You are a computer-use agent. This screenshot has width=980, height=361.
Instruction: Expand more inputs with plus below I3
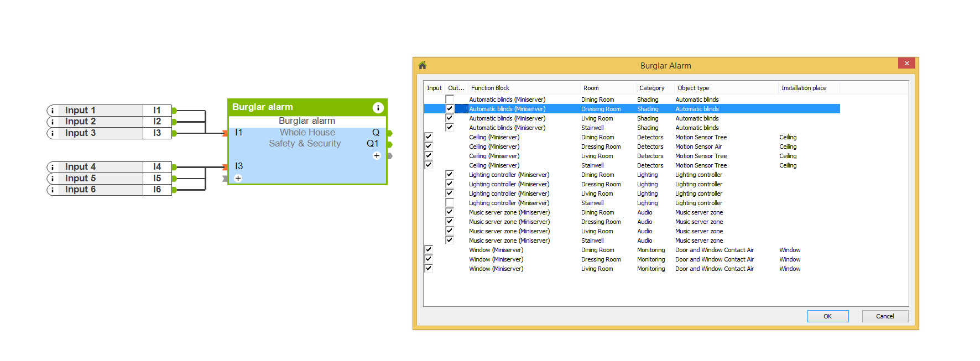pos(238,178)
